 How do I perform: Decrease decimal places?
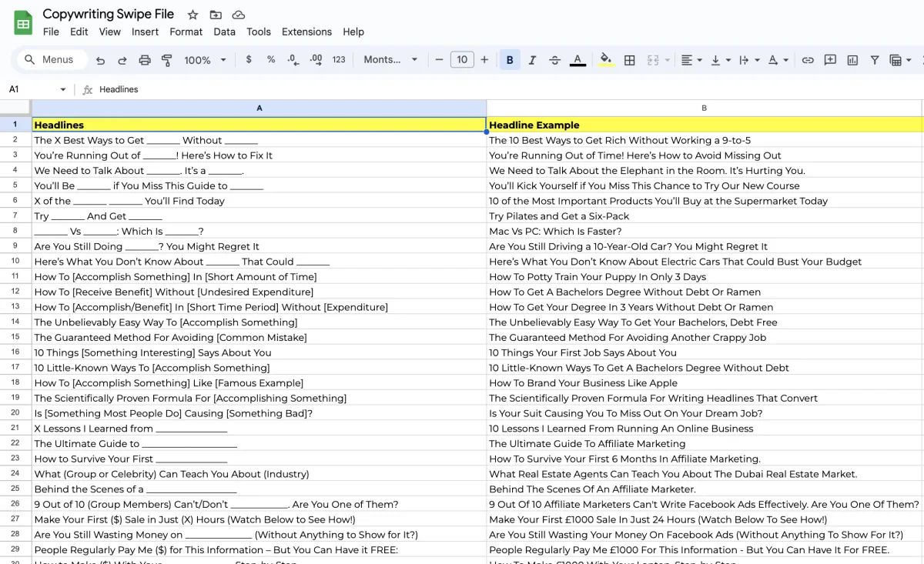(293, 59)
